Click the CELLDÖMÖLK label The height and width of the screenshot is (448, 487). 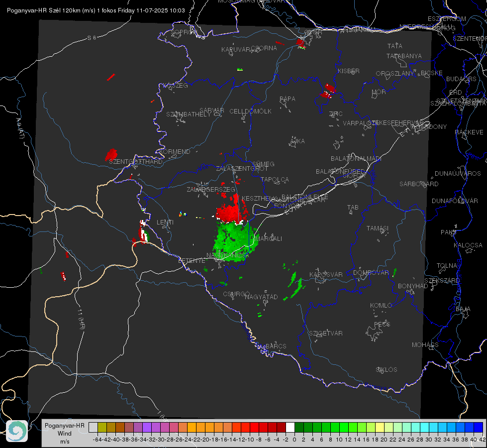251,112
